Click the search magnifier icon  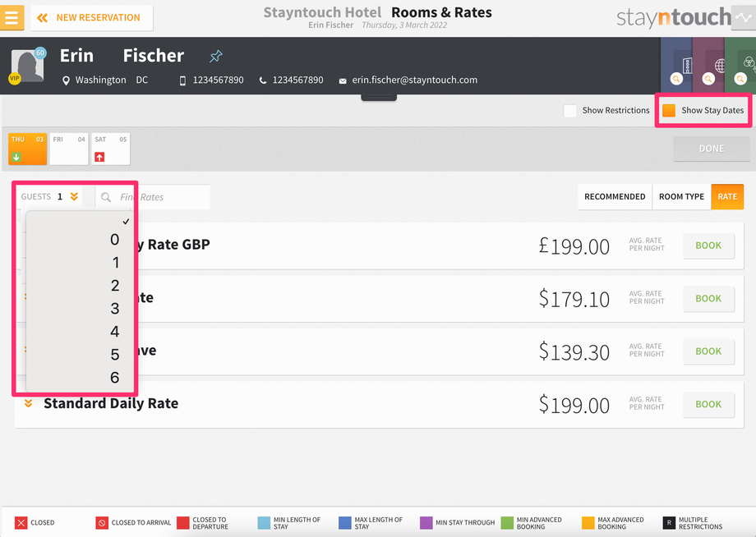(106, 197)
